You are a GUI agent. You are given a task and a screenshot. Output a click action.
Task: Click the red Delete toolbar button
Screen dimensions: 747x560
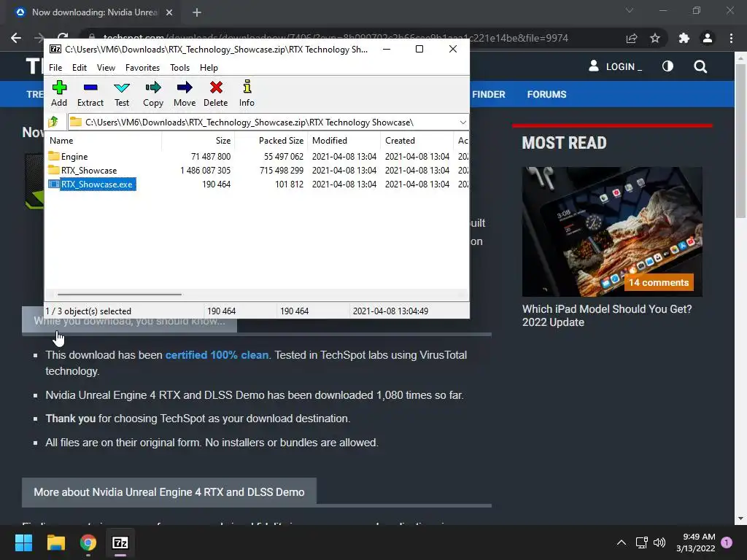pyautogui.click(x=216, y=93)
